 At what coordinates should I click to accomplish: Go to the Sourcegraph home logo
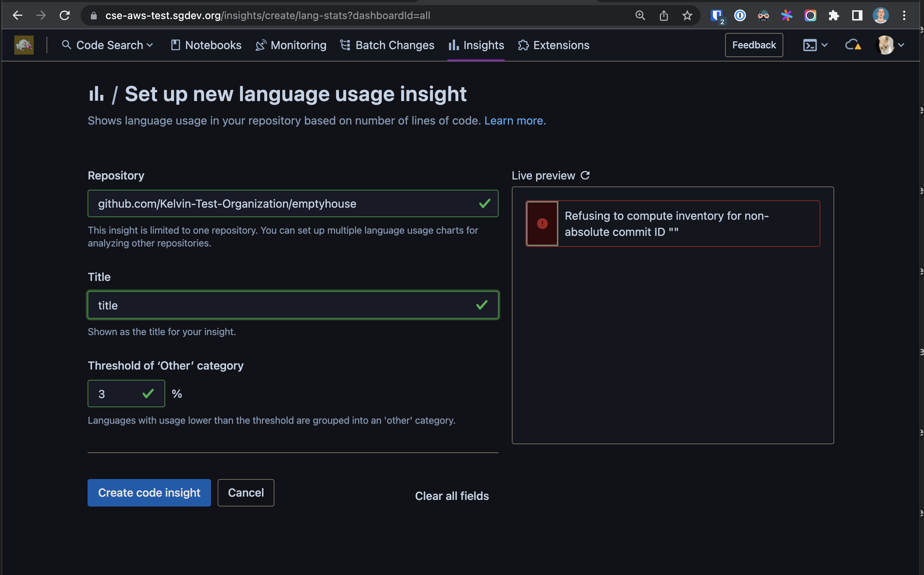[x=24, y=45]
